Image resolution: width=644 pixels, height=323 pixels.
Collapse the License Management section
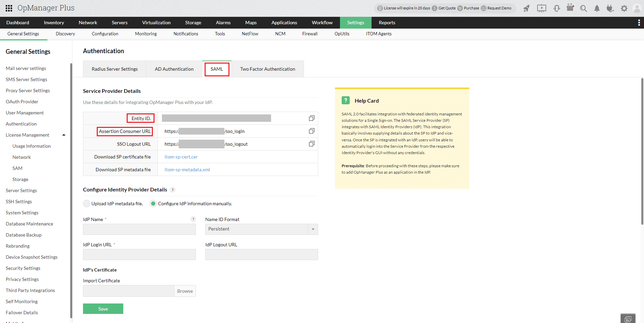pos(64,135)
